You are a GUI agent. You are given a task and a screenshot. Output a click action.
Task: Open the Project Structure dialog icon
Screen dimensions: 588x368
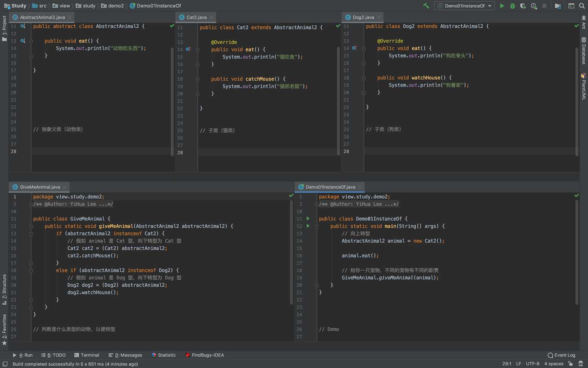pyautogui.click(x=558, y=6)
